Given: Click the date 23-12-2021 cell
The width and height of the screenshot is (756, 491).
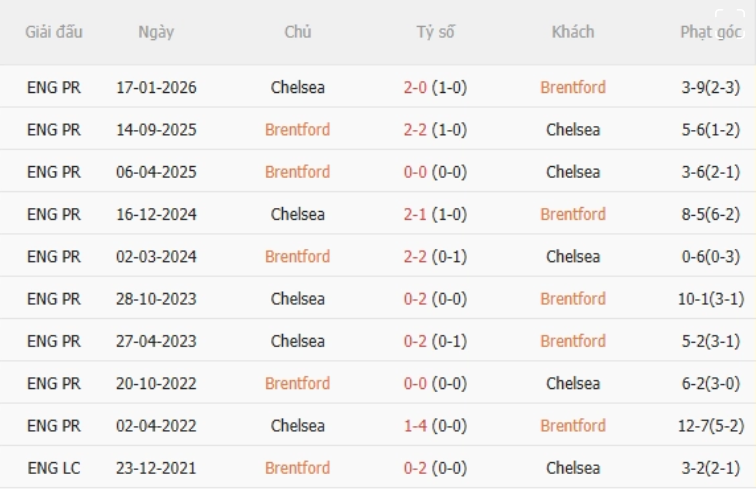Looking at the screenshot, I should (x=156, y=468).
